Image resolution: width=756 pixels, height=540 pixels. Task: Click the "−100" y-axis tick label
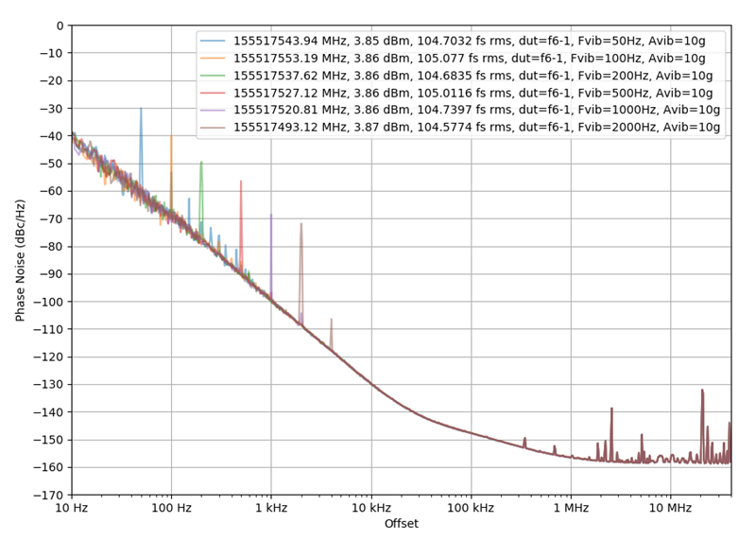[46, 302]
